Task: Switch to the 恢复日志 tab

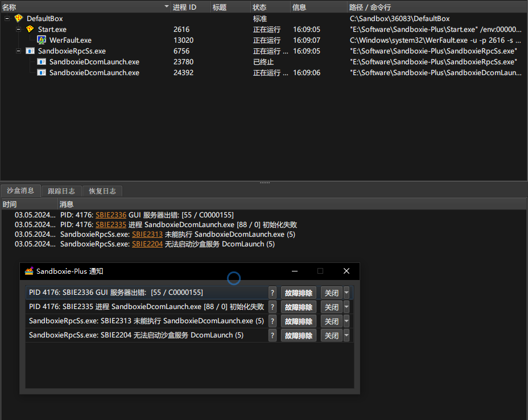Action: [x=102, y=191]
